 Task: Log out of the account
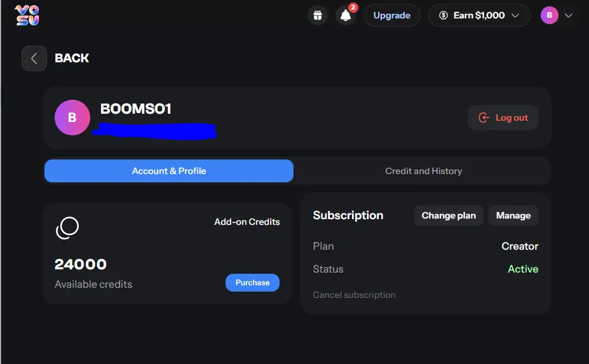tap(503, 118)
